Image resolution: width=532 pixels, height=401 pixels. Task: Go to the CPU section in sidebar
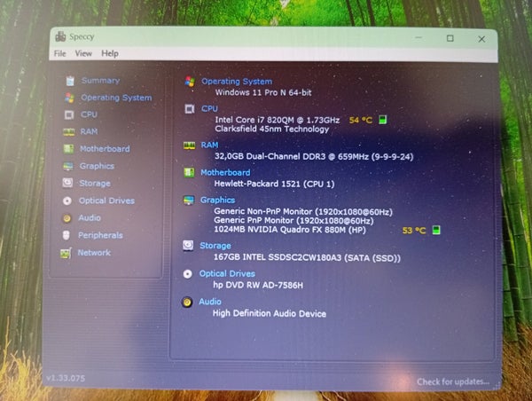click(x=89, y=114)
